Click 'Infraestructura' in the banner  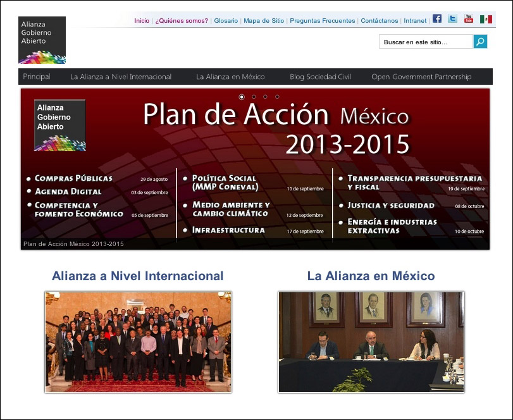tap(228, 230)
